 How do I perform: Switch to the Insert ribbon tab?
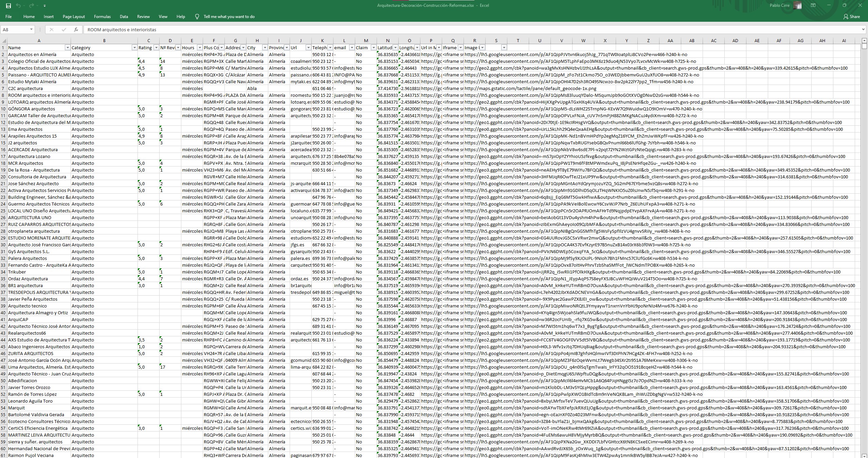tap(49, 17)
